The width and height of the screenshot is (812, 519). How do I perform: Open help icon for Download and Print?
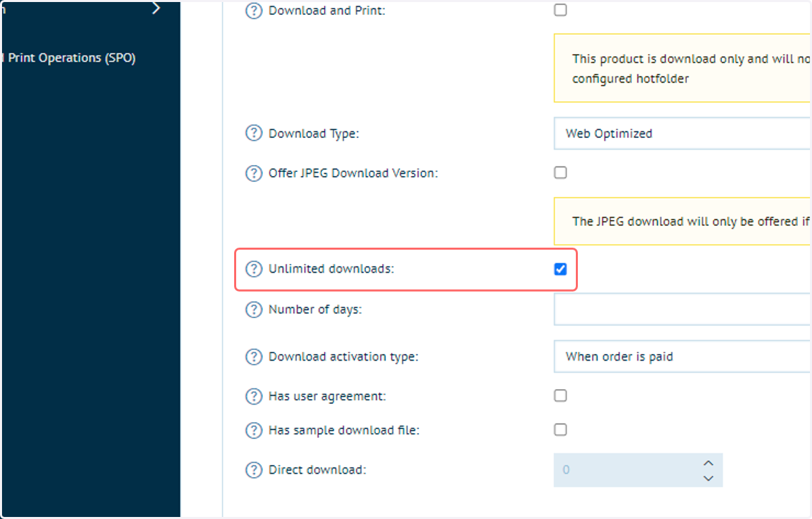pos(253,11)
